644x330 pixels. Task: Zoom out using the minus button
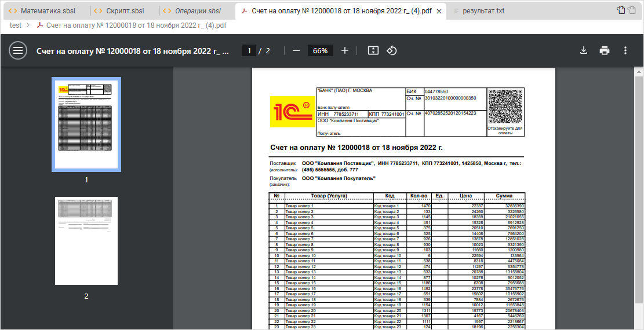pyautogui.click(x=296, y=50)
